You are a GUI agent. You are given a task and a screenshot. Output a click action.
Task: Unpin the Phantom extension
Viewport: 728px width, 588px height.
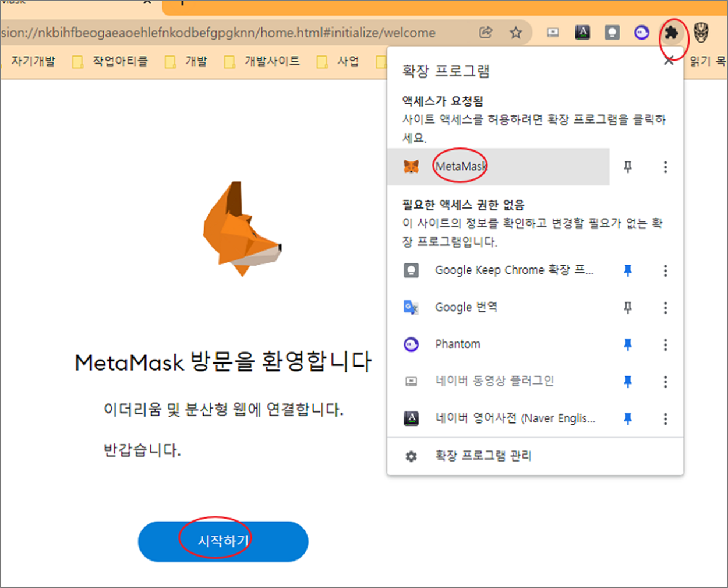628,345
